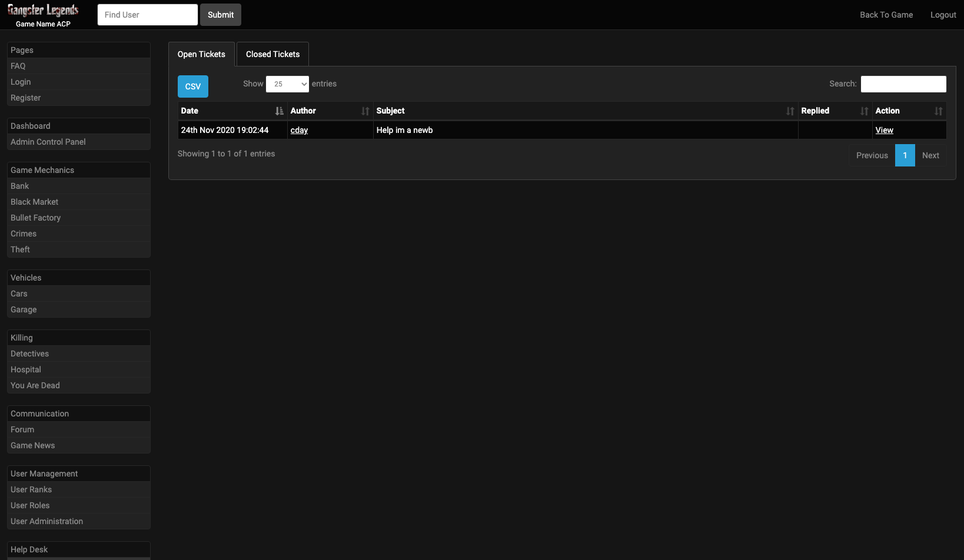Sort table by Action column arrows
964x560 pixels.
[938, 111]
